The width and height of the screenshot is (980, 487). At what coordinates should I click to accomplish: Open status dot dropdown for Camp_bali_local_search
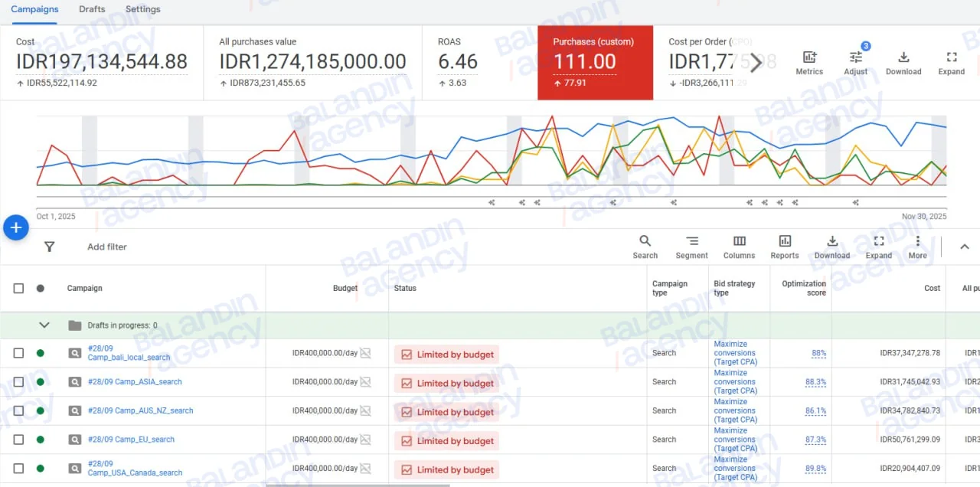[40, 353]
